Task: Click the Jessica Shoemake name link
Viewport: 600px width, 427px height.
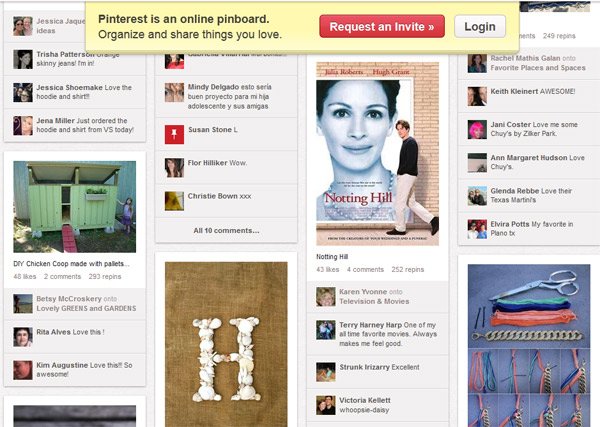Action: point(69,87)
